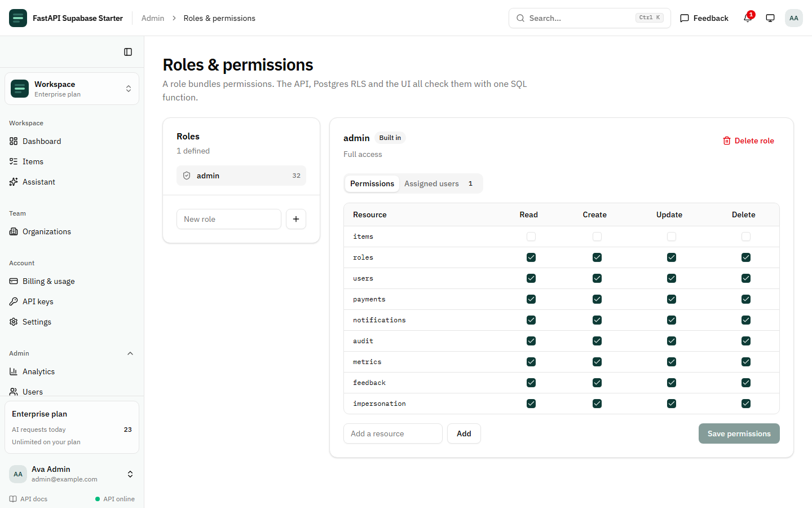The height and width of the screenshot is (508, 812).
Task: Open API keys page
Action: click(x=72, y=301)
